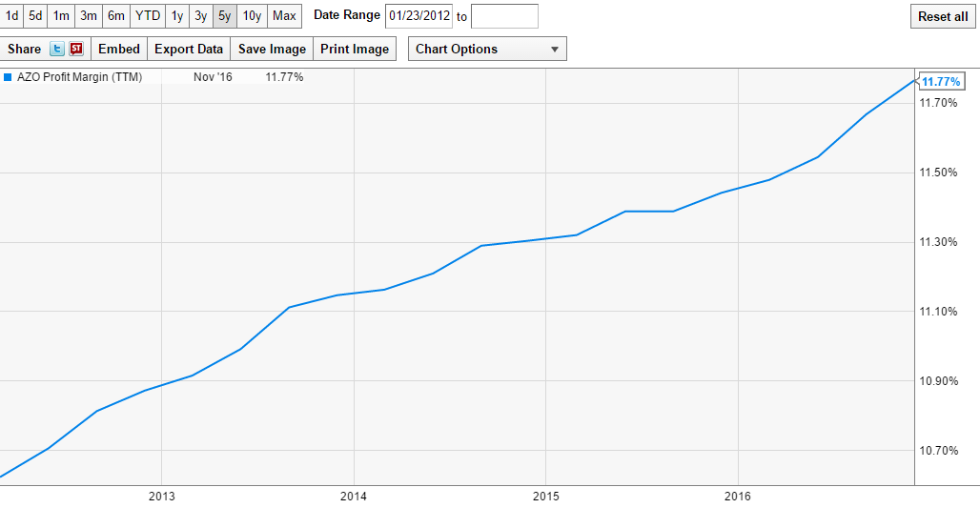Choose the 6m time range

coord(116,16)
